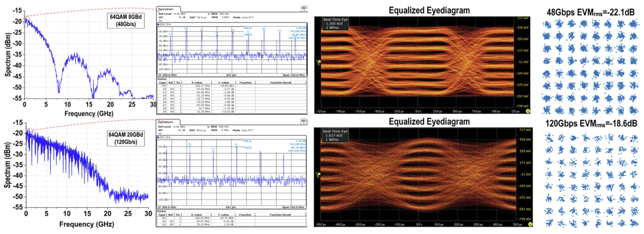Click the blue 1Rm Clrw trace dot in upper panel

[158, 25]
